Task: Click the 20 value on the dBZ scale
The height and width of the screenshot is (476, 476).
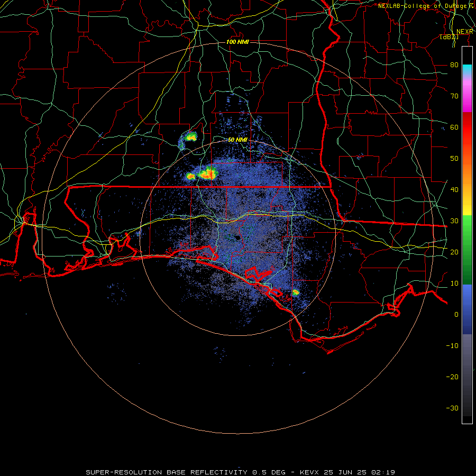Action: click(x=454, y=252)
